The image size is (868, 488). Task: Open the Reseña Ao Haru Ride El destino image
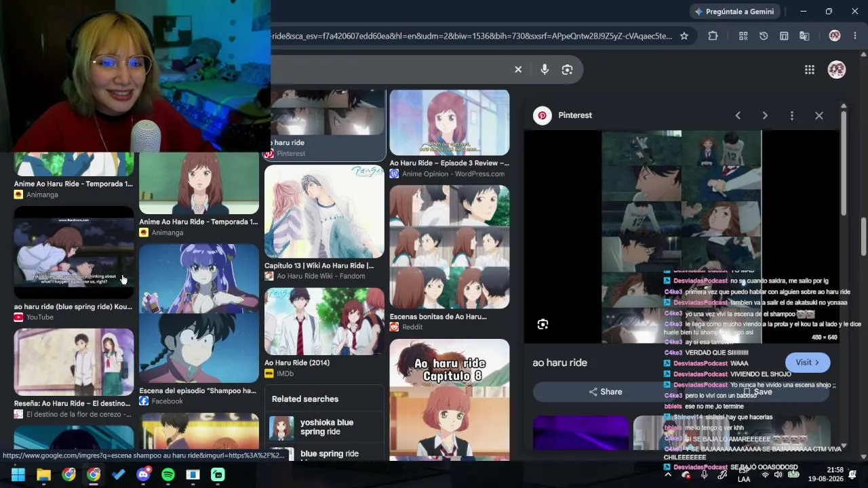(74, 362)
